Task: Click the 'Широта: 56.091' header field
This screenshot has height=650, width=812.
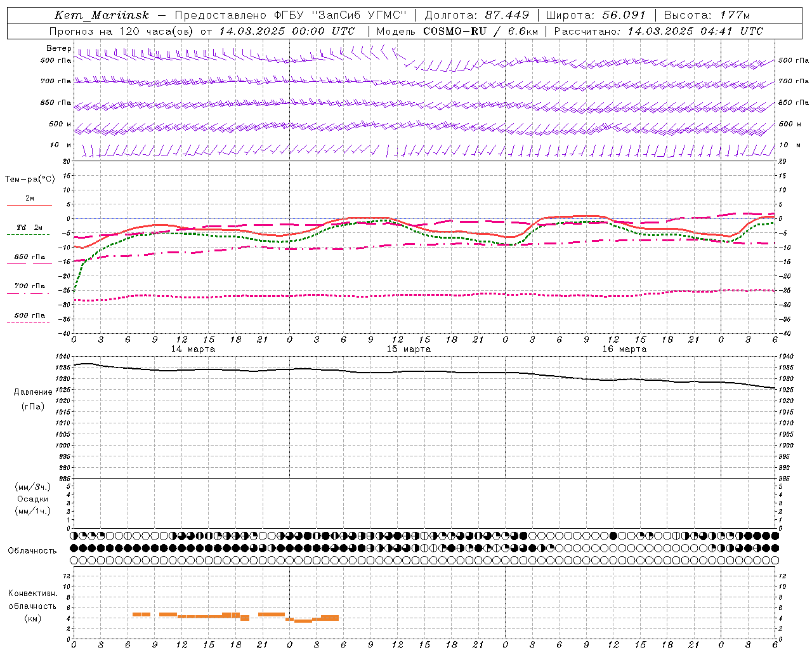Action: [596, 15]
